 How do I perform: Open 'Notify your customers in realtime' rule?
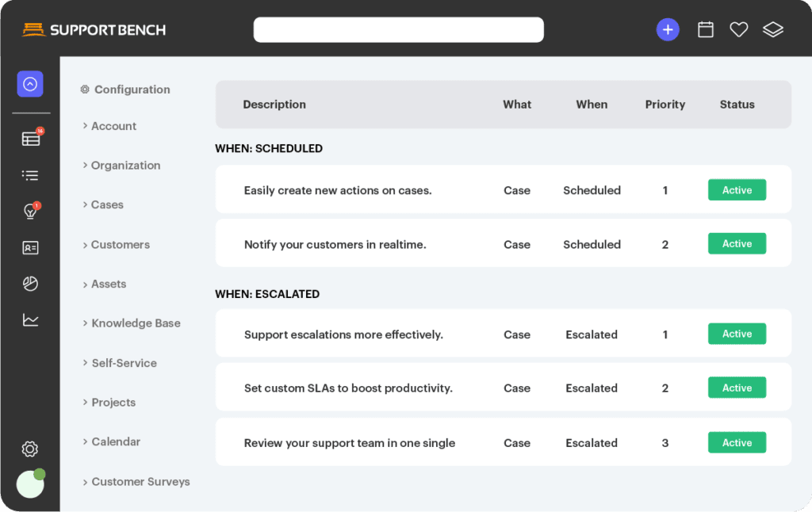(335, 245)
